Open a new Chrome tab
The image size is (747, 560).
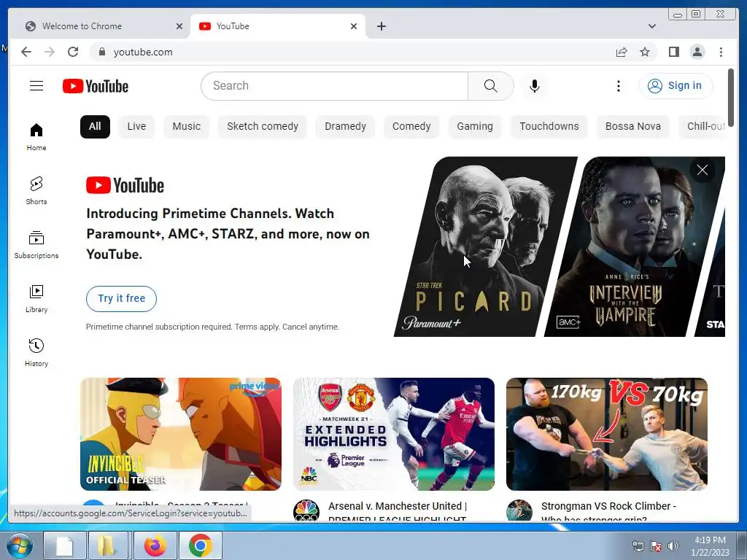pos(381,26)
